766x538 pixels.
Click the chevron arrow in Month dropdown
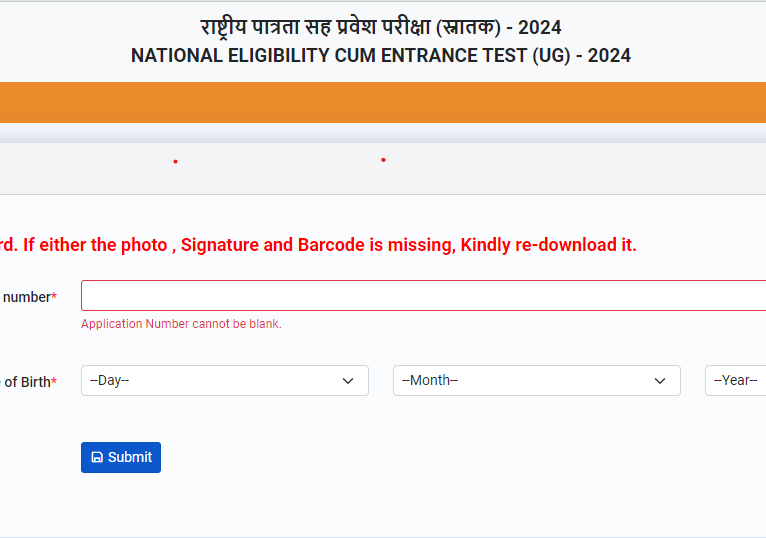[x=660, y=381]
